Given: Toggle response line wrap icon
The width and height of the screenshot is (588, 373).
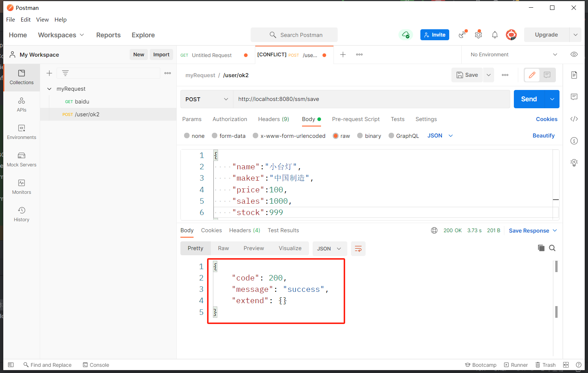Looking at the screenshot, I should click(358, 249).
